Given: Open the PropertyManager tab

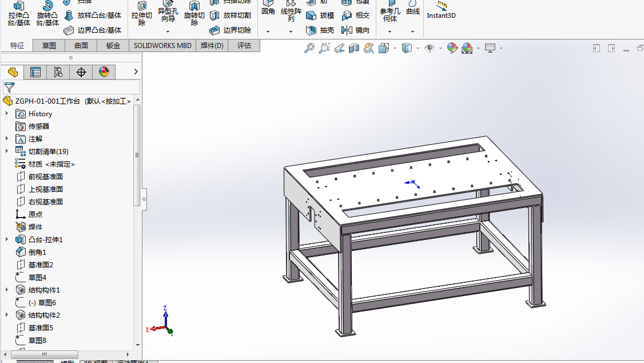Looking at the screenshot, I should click(35, 72).
